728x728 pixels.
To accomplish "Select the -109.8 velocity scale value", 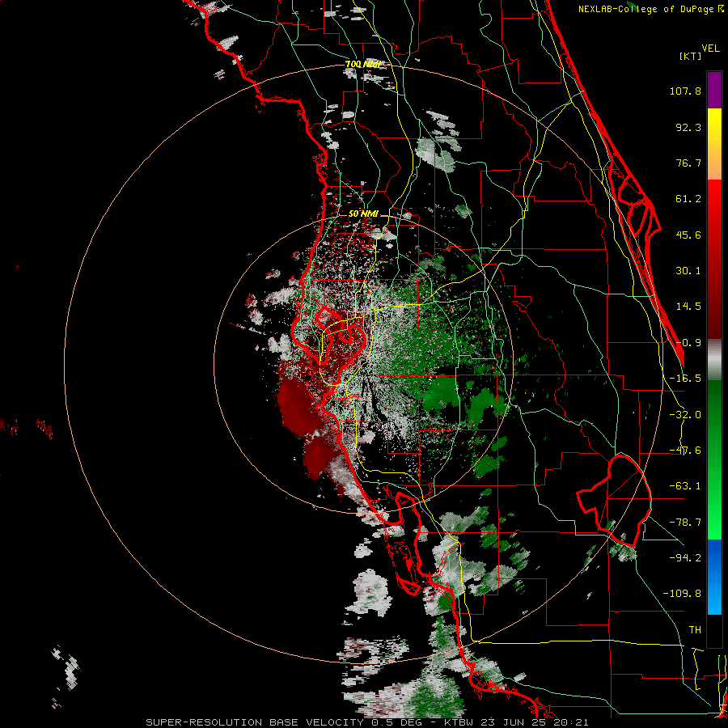I will click(x=682, y=594).
